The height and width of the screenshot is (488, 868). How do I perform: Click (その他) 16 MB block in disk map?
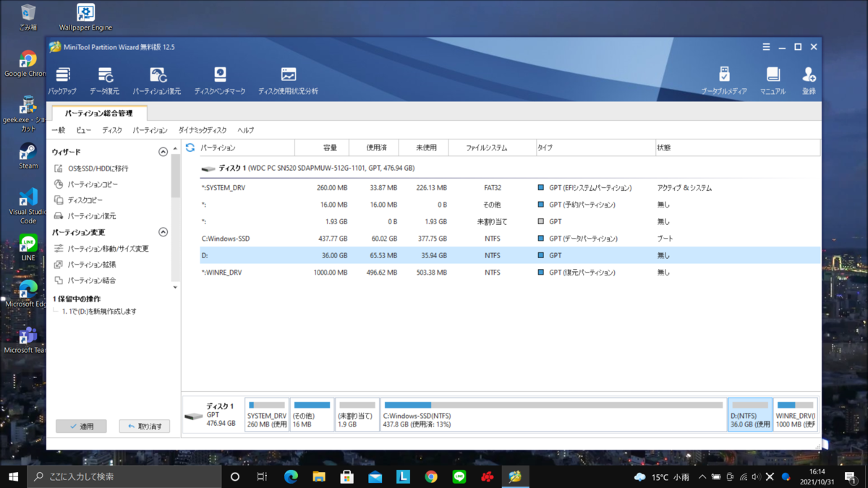[x=312, y=414]
